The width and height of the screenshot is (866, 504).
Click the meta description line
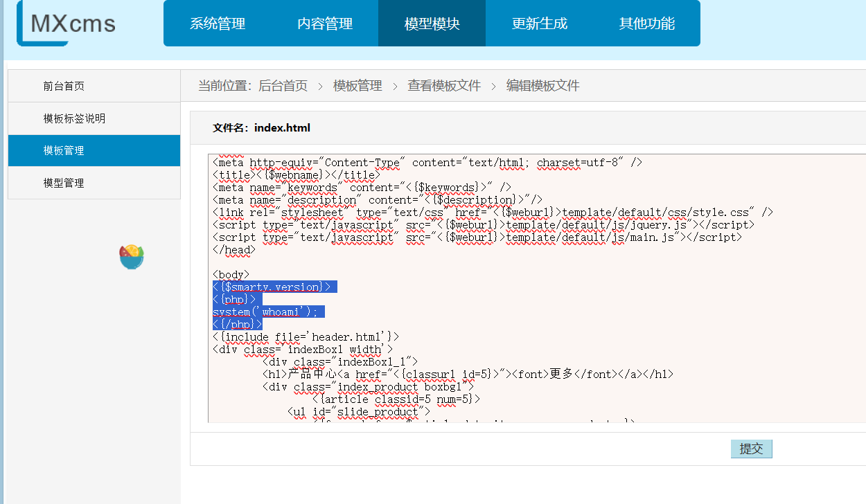pos(378,199)
